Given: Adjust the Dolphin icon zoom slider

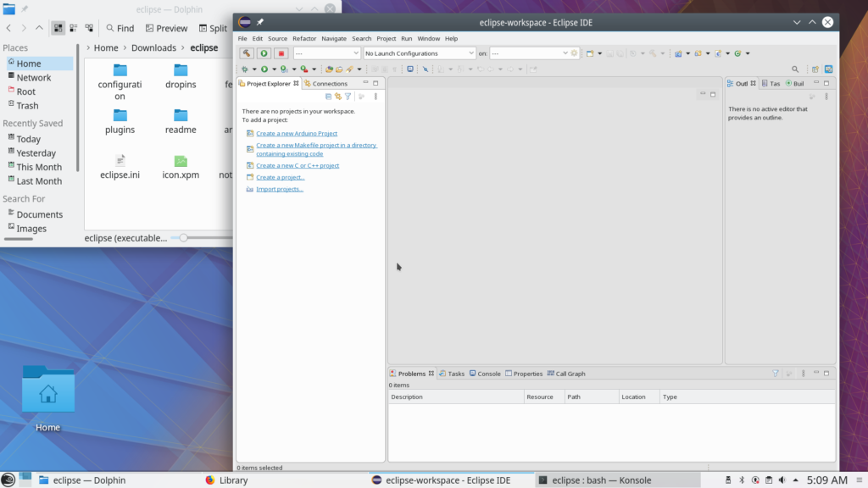Looking at the screenshot, I should click(x=183, y=238).
